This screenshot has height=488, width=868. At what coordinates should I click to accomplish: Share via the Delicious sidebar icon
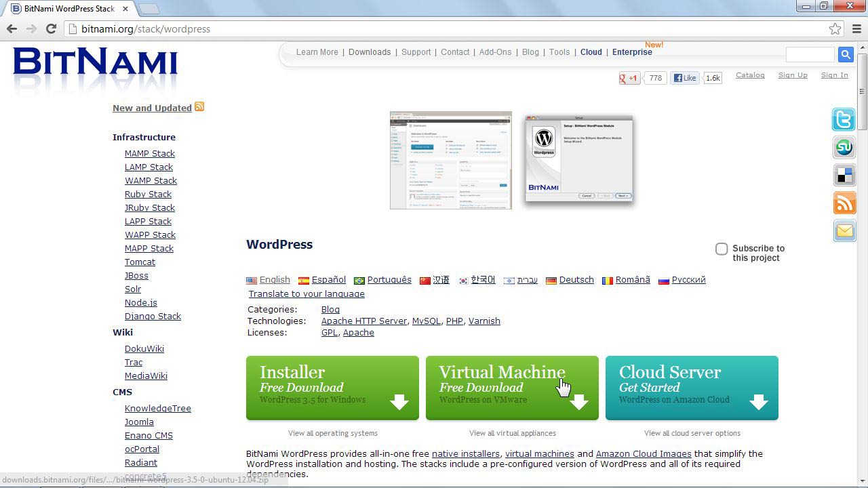tap(844, 175)
